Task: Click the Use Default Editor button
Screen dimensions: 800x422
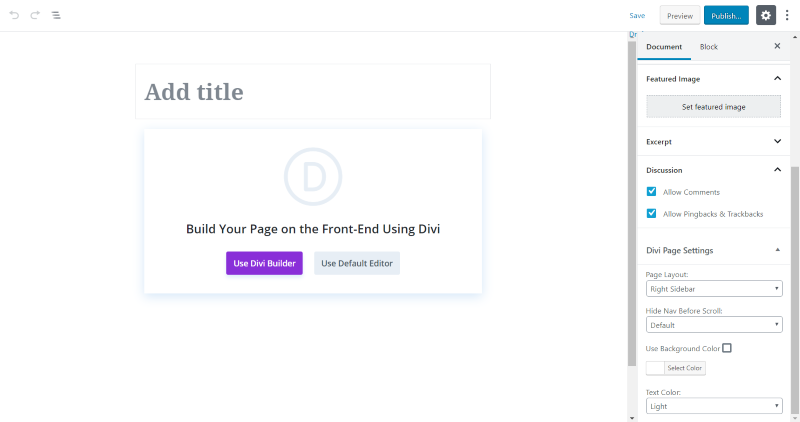Action: click(x=357, y=263)
